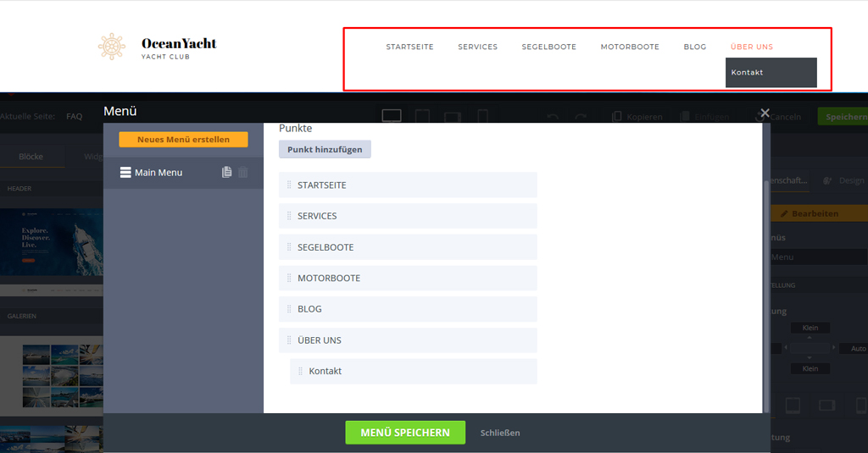Click the OceanYacht ship wheel logo

(x=111, y=47)
